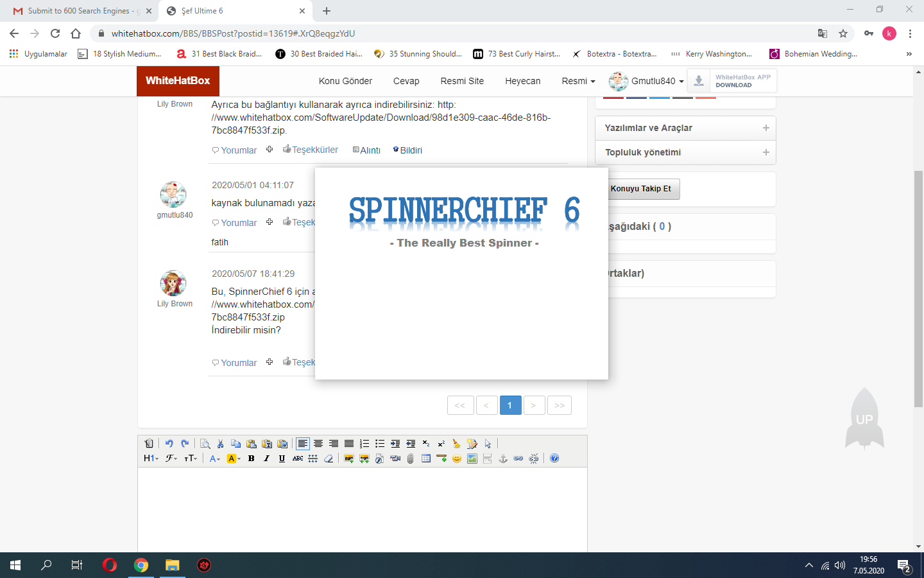
Task: Toggle italic formatting in editor
Action: 267,459
